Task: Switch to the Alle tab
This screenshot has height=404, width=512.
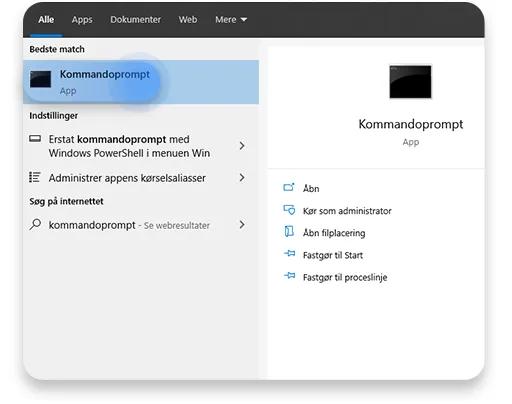Action: tap(46, 20)
